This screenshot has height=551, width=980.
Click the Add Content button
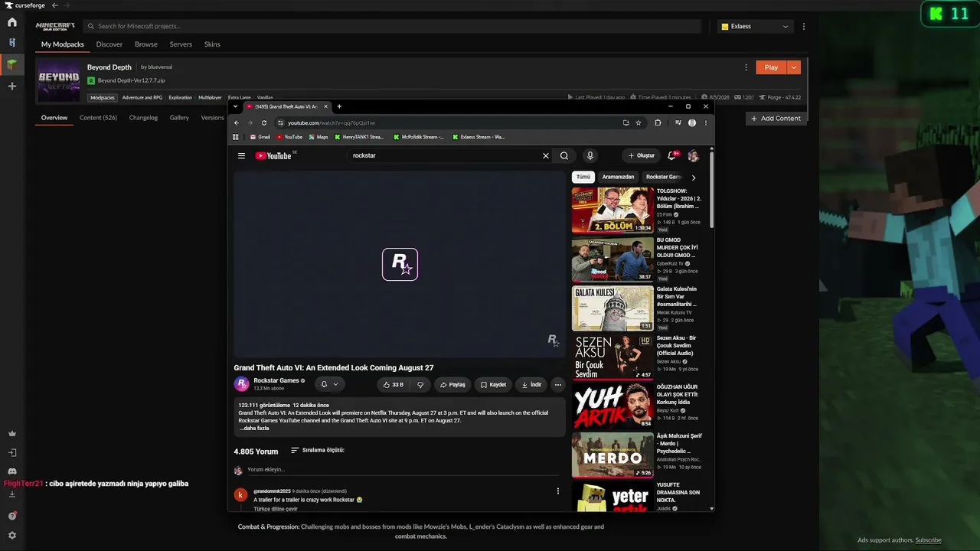point(776,119)
